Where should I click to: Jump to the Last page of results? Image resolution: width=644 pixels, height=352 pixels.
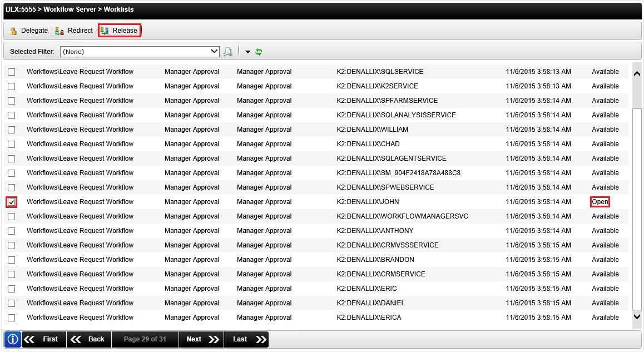[x=246, y=339]
